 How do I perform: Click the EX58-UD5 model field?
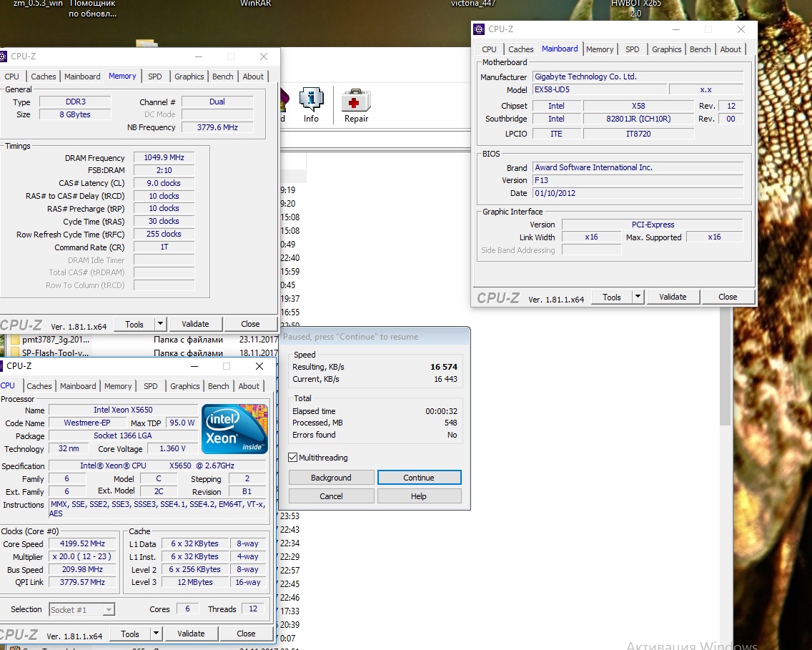coord(600,89)
